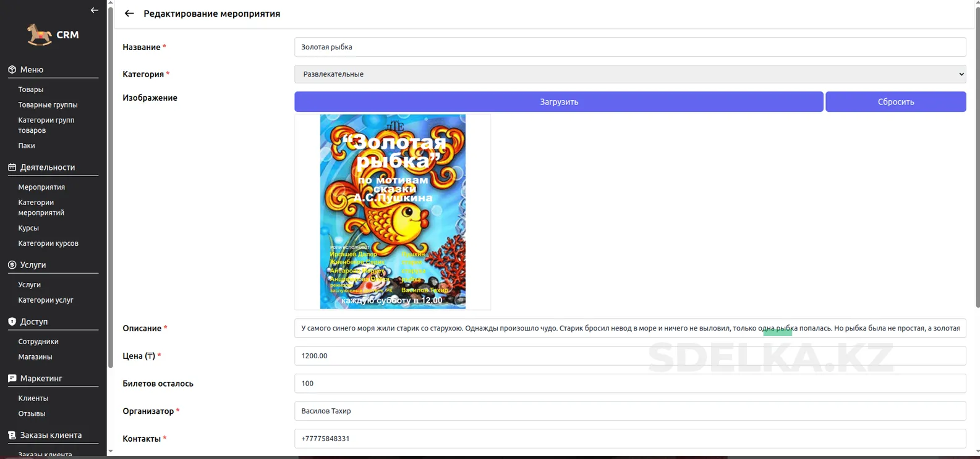Screen dimensions: 980x459
Task: Click the Название input field
Action: point(630,47)
